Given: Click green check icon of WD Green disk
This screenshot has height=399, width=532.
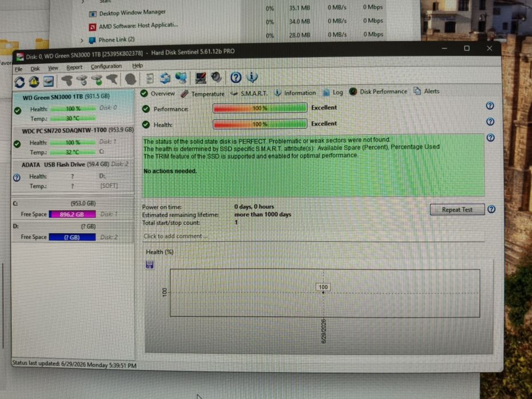Looking at the screenshot, I should tap(18, 111).
